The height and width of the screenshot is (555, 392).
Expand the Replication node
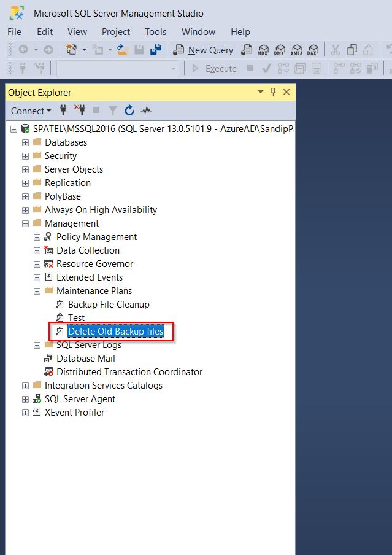[x=25, y=183]
